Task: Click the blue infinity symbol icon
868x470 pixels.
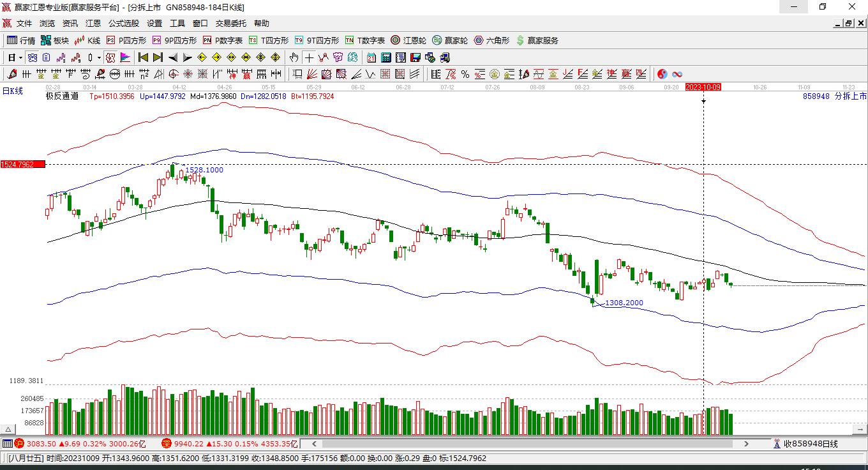Action: click(677, 74)
